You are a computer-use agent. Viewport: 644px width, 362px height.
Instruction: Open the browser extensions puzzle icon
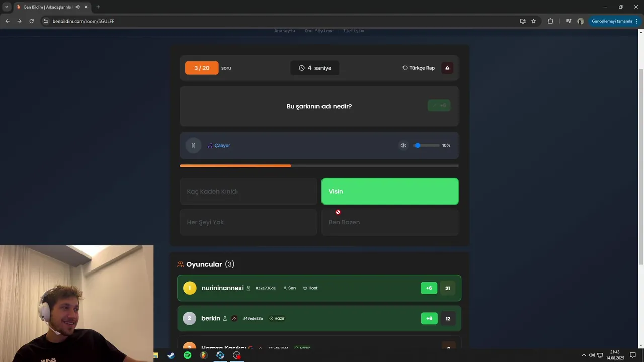(550, 21)
